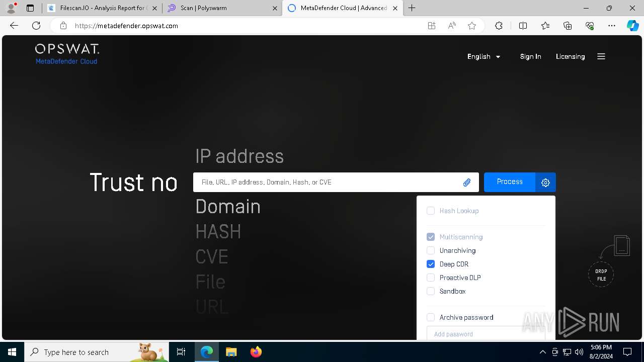Viewport: 644px width, 362px height.
Task: Check Archive password option
Action: (431, 317)
